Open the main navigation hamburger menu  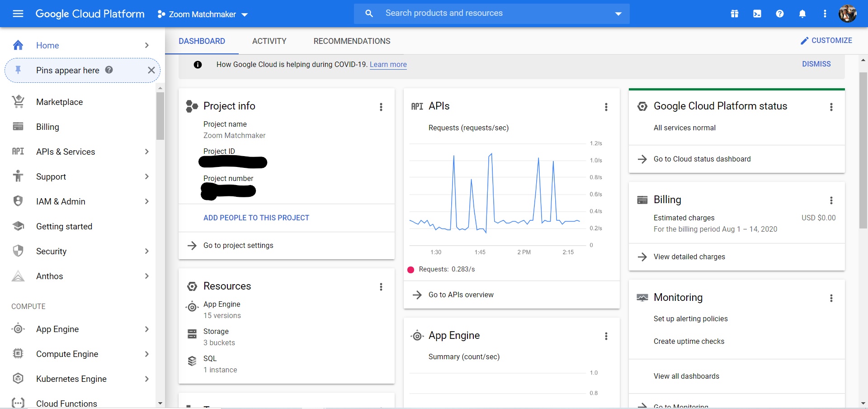[18, 14]
